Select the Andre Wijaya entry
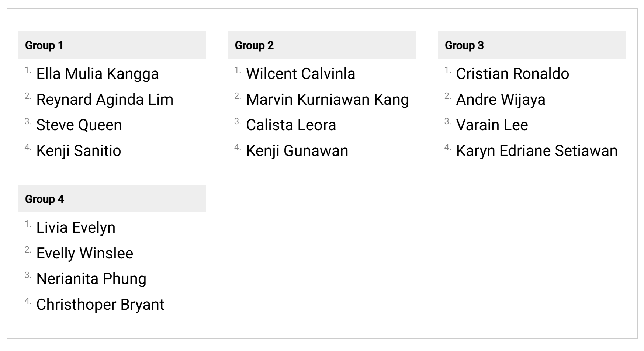The image size is (644, 351). [501, 100]
